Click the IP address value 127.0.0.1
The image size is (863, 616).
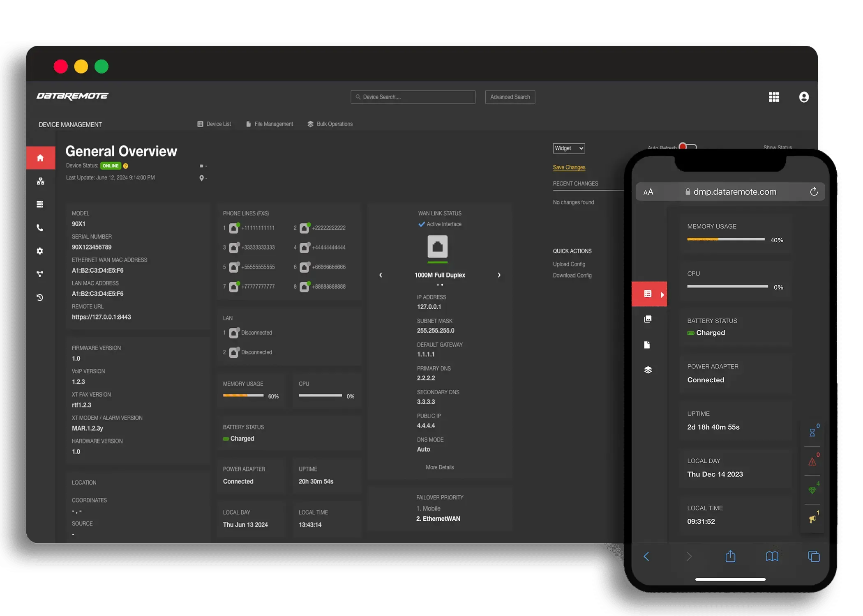[x=429, y=307]
